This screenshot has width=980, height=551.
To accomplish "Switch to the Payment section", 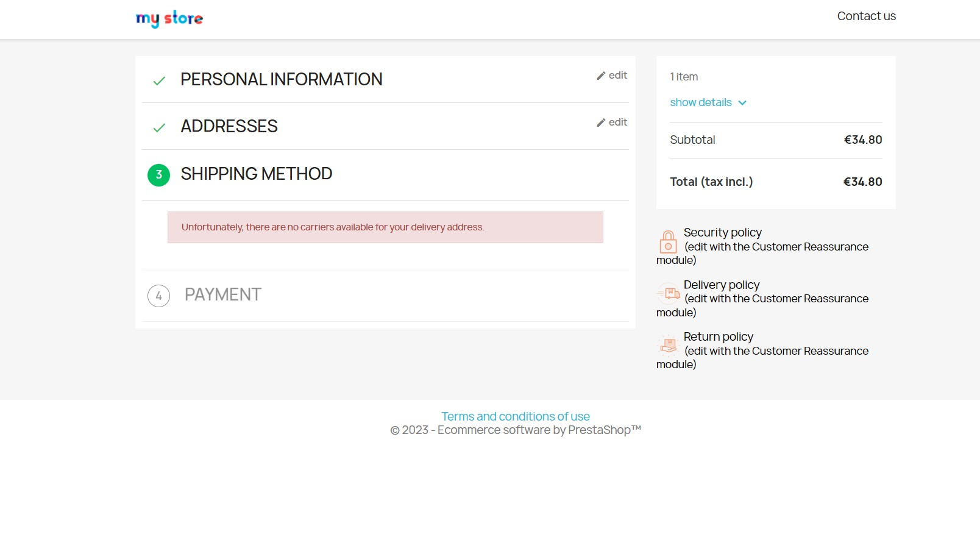I will (223, 294).
